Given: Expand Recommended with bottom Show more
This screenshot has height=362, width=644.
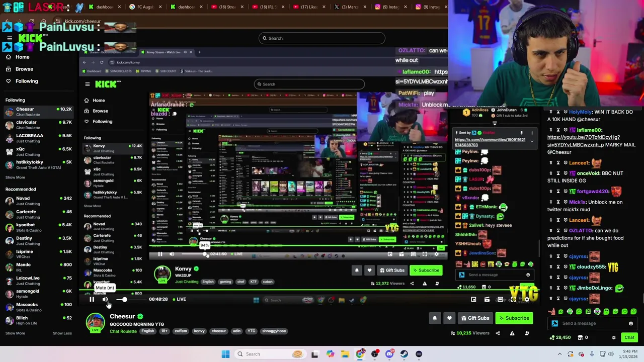Looking at the screenshot, I should click(x=15, y=333).
